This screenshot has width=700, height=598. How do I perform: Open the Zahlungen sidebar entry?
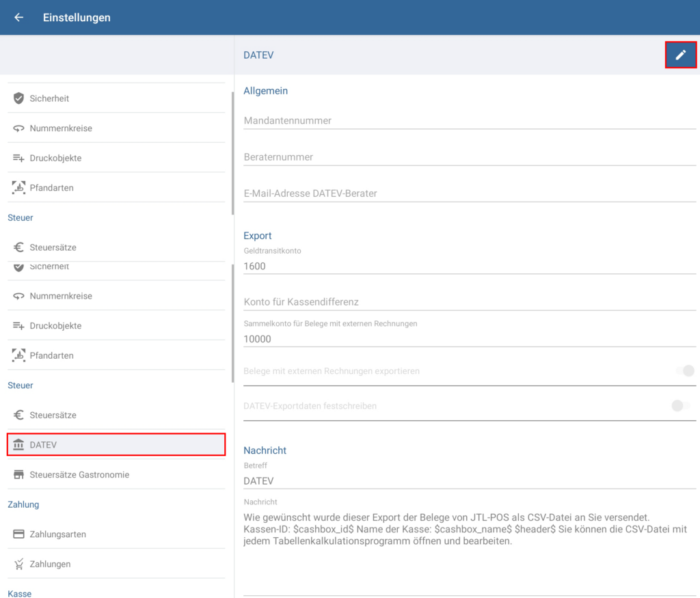[x=50, y=564]
